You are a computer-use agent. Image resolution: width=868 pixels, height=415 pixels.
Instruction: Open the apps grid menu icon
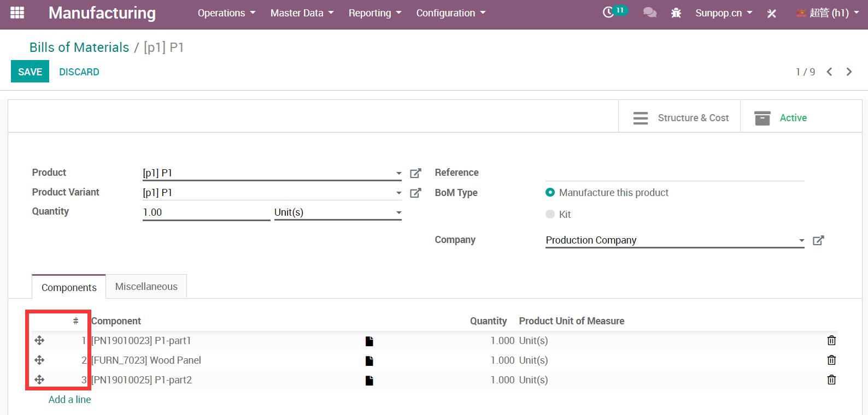tap(17, 13)
